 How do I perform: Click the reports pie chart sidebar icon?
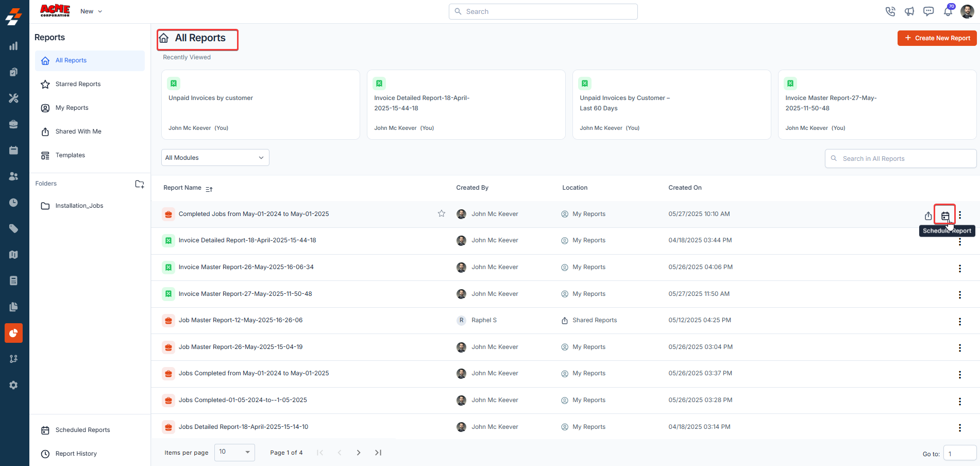tap(13, 333)
